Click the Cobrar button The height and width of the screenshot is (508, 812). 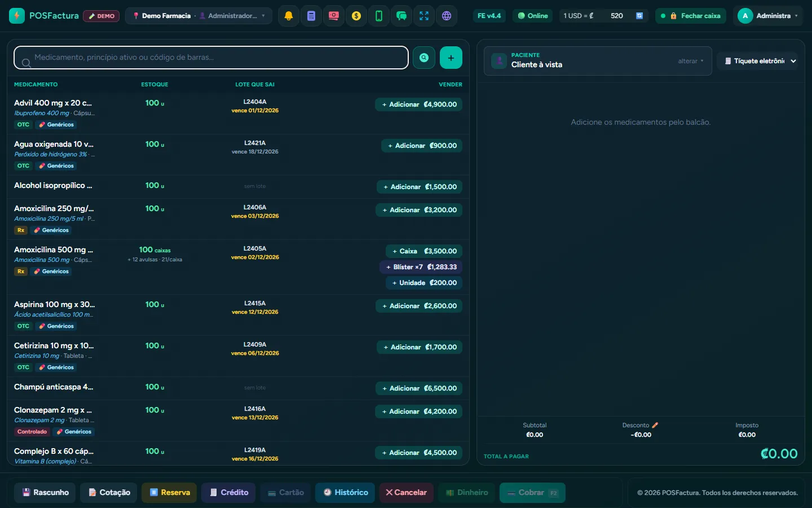click(532, 493)
